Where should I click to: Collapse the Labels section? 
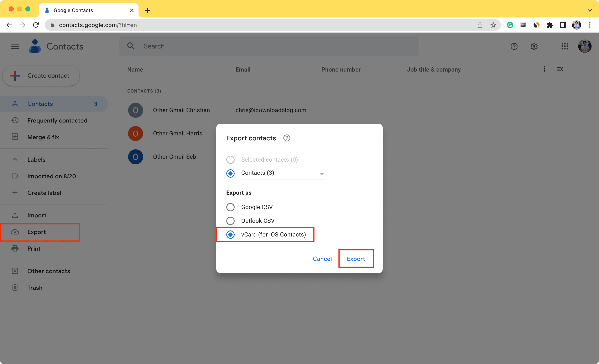click(x=15, y=160)
